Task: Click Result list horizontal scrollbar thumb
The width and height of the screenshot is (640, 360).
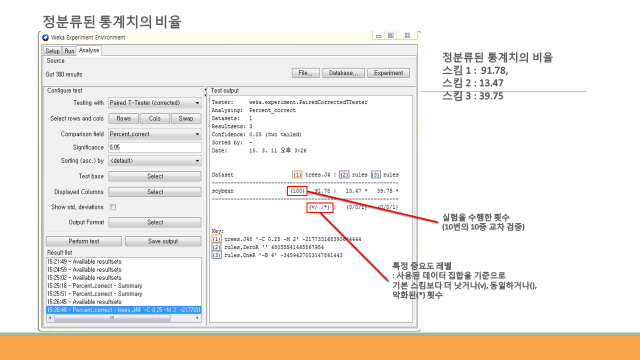Action: point(112,318)
